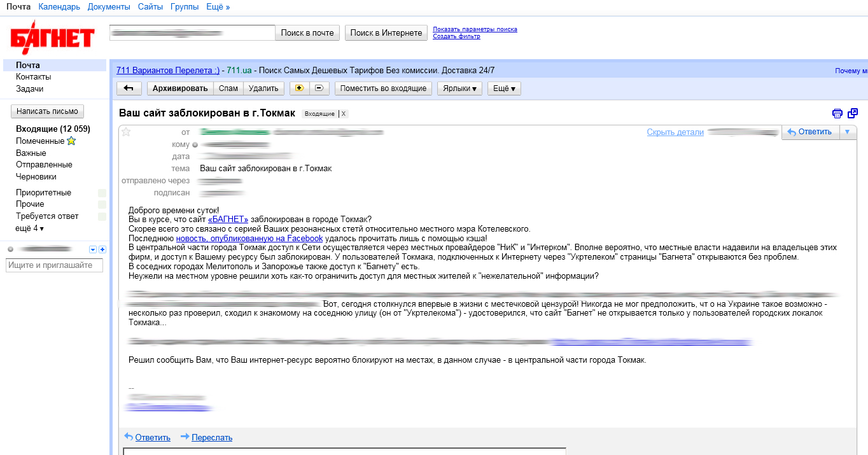
Task: Click the chat search field Ищите и приглашайте
Action: point(54,265)
